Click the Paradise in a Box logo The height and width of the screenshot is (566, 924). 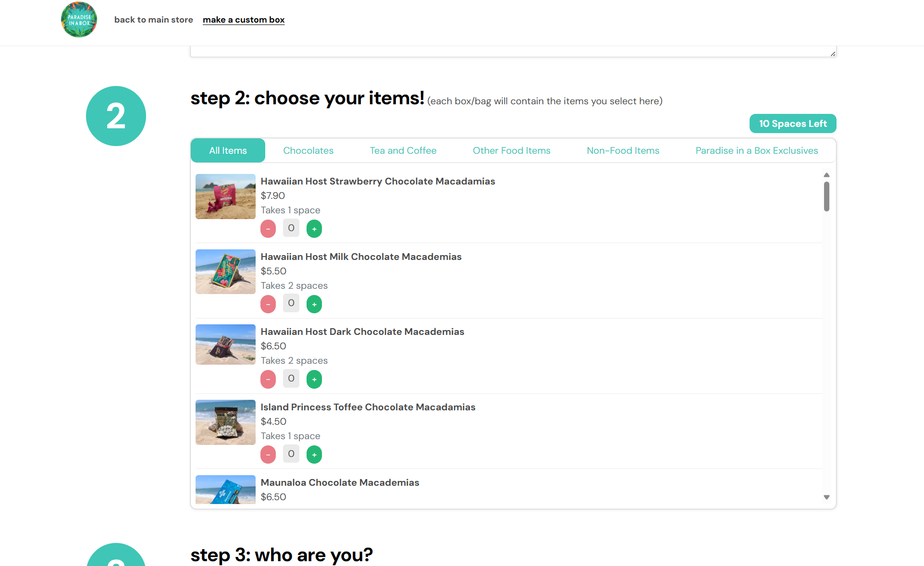[79, 20]
